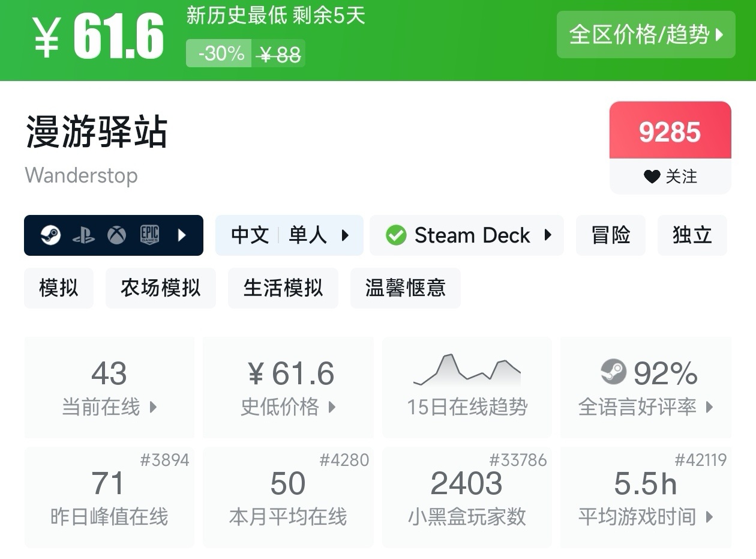Image resolution: width=756 pixels, height=559 pixels.
Task: Click the PlayStation platform icon
Action: pyautogui.click(x=83, y=235)
